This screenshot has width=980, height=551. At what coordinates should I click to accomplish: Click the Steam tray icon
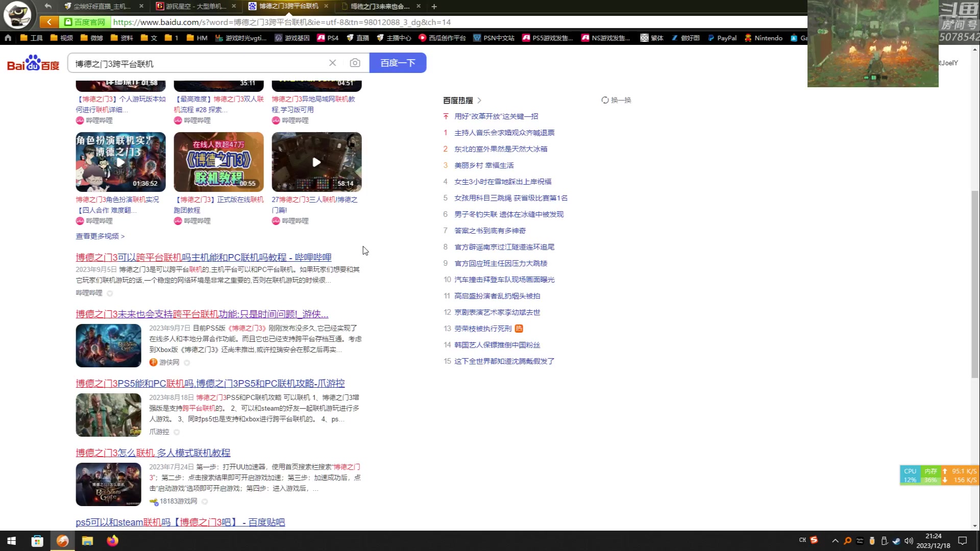pos(896,541)
